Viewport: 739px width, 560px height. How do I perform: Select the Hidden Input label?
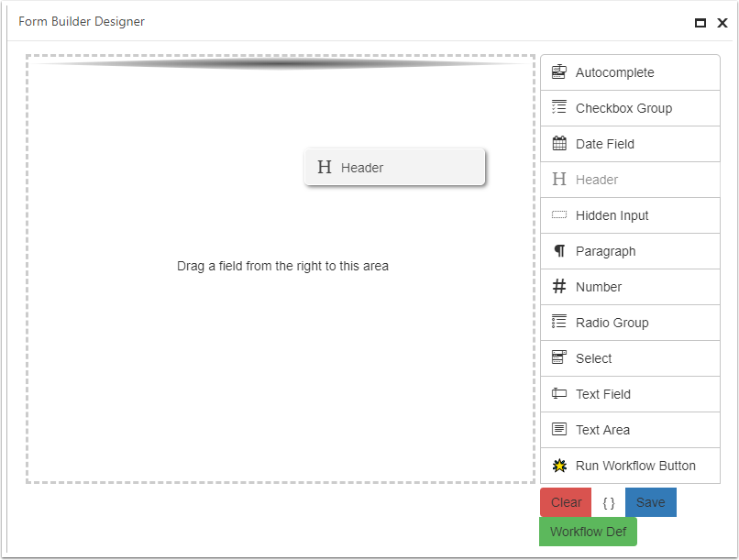click(x=612, y=215)
